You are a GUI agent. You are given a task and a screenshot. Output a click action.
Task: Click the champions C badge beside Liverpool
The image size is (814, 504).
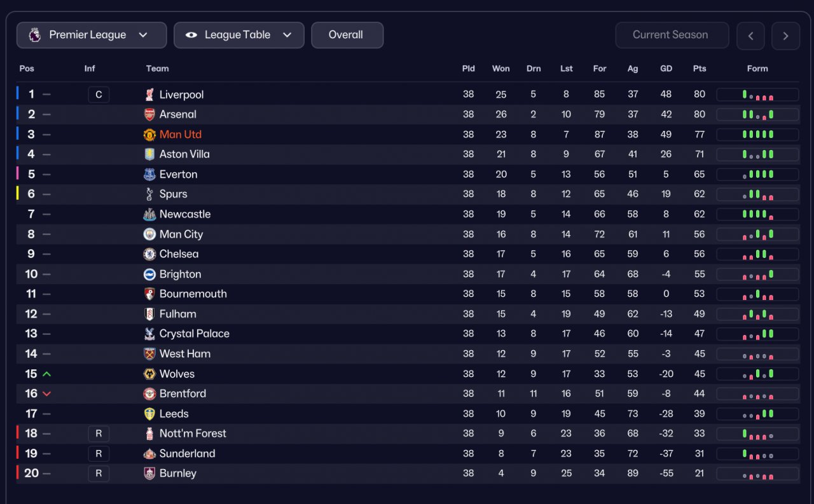click(99, 95)
